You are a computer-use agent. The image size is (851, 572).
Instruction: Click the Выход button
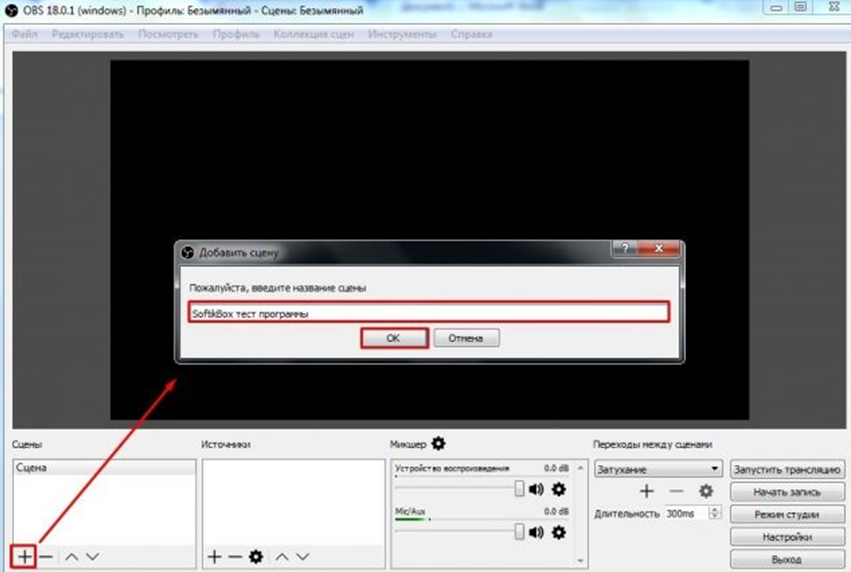pos(787,559)
